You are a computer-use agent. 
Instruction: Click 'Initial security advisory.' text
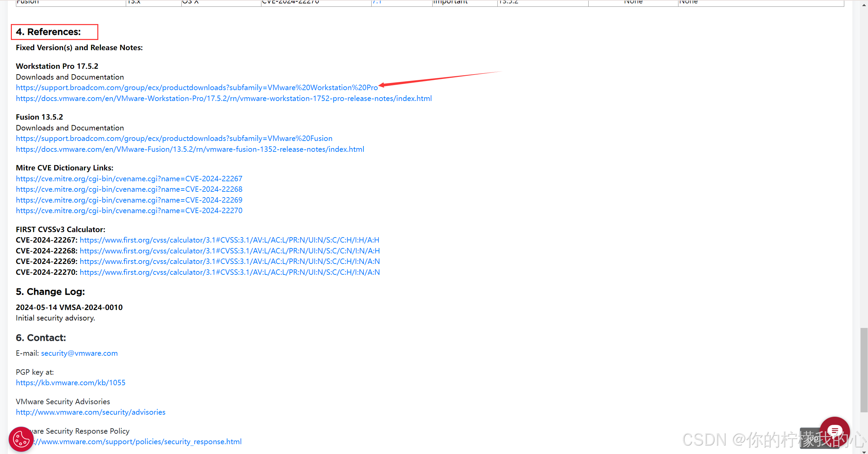point(56,318)
